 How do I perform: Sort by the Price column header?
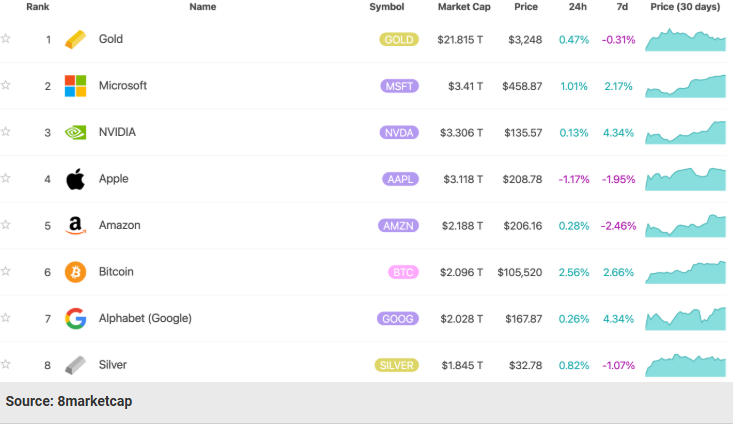pos(526,7)
